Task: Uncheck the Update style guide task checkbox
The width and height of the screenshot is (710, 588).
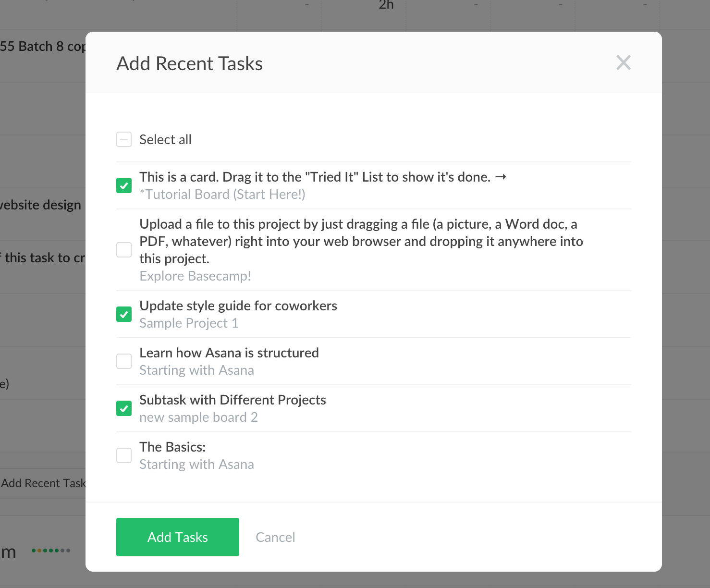Action: pyautogui.click(x=124, y=314)
